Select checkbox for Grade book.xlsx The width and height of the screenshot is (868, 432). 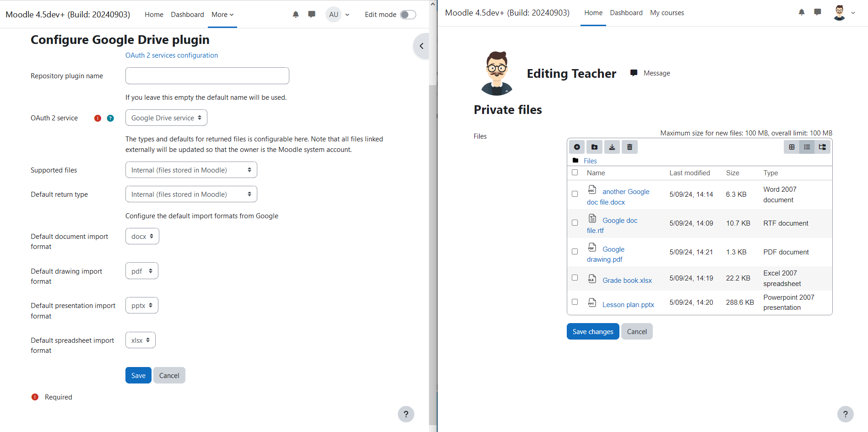click(x=575, y=278)
